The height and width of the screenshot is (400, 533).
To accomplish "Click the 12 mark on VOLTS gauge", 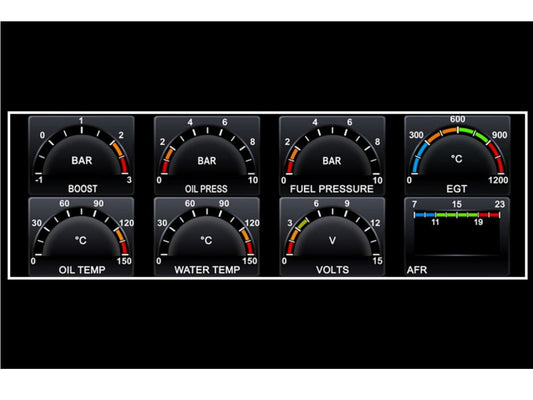I will tap(375, 223).
